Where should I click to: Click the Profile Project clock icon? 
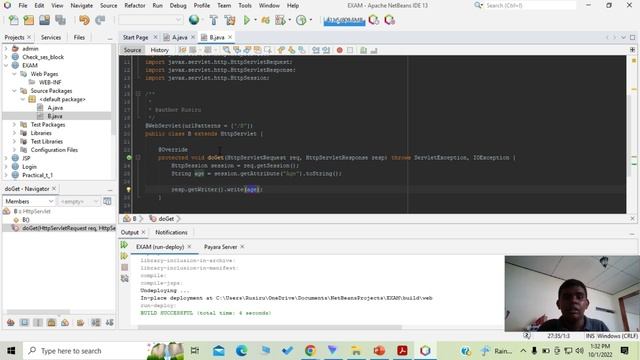click(x=301, y=20)
